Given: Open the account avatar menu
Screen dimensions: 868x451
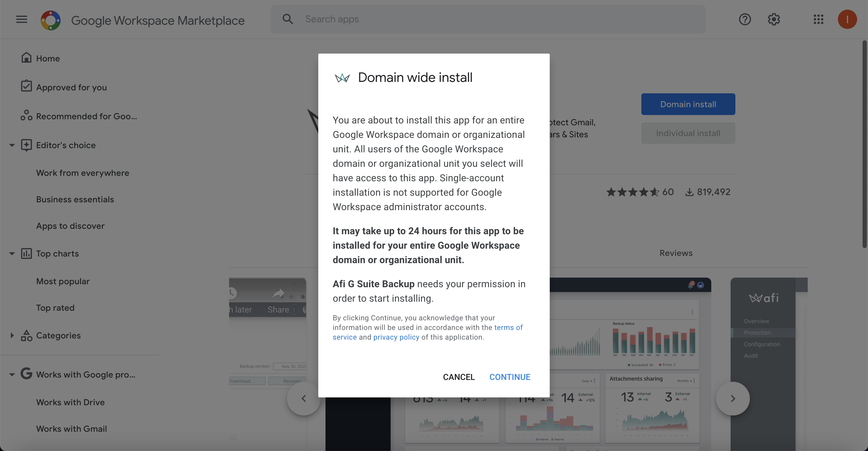Looking at the screenshot, I should [x=847, y=19].
